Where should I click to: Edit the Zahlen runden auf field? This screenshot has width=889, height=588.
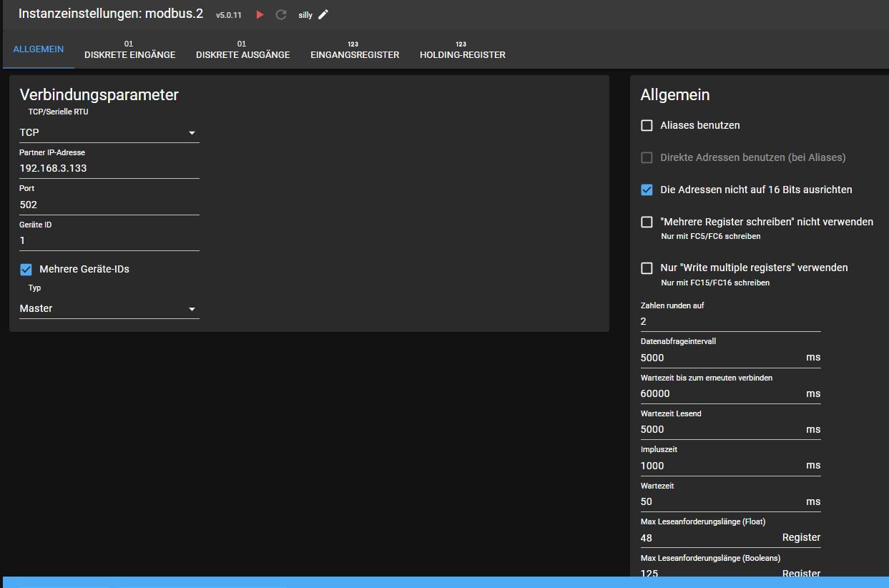(730, 321)
